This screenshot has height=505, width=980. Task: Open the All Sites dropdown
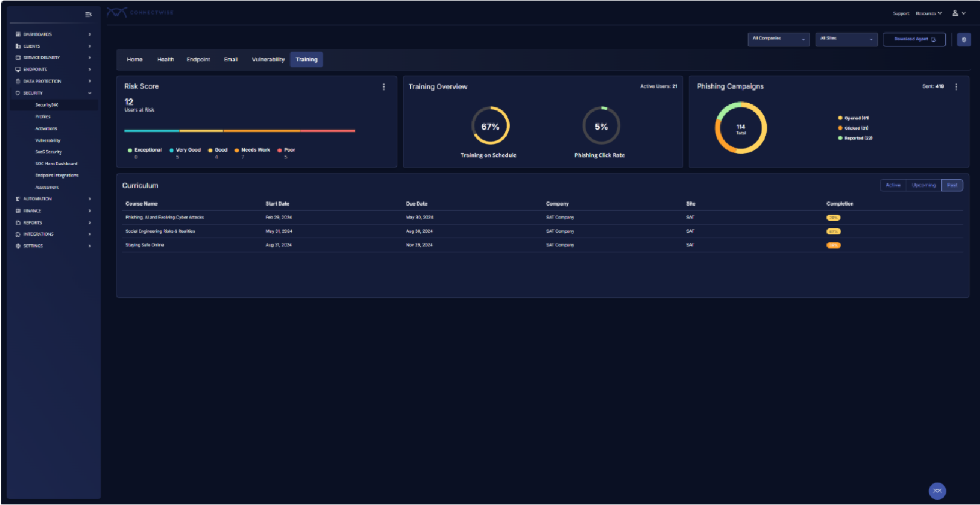pos(847,39)
